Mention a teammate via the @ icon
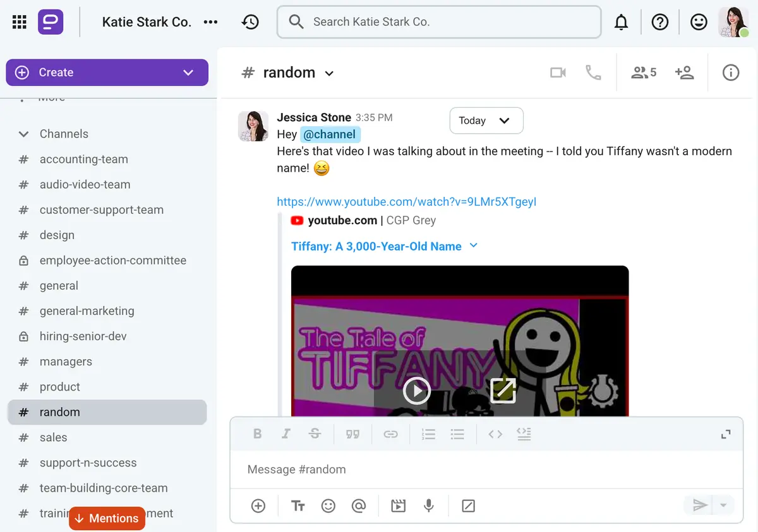This screenshot has height=532, width=758. [359, 505]
